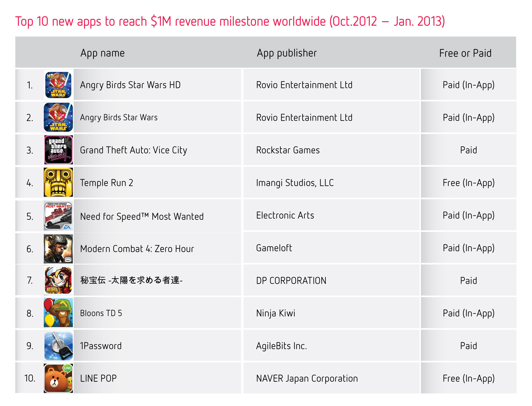Open the Temple Run 2 app icon

pyautogui.click(x=58, y=182)
